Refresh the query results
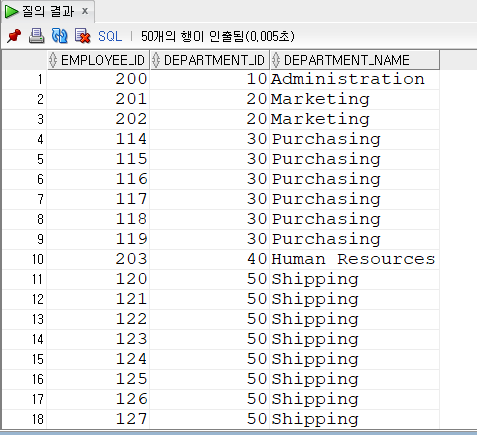 60,36
